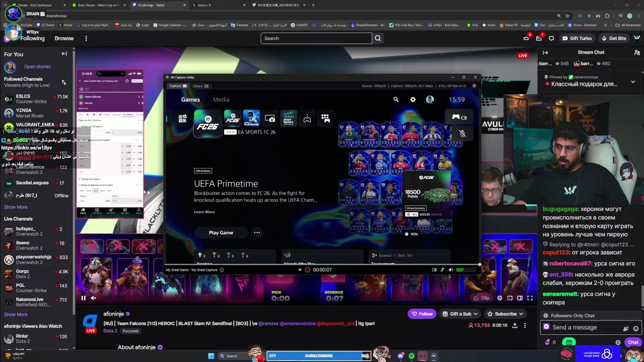Click the Gift Turbo button
644x362 pixels.
click(577, 38)
